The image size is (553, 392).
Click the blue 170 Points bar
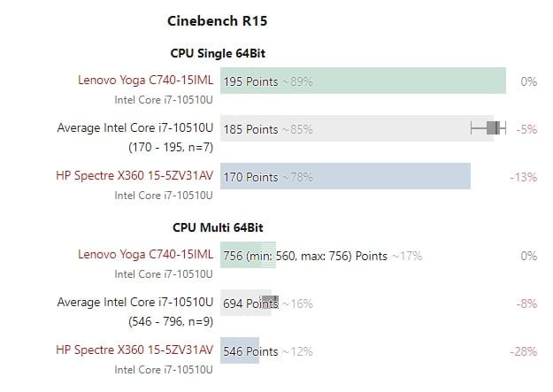click(x=345, y=176)
